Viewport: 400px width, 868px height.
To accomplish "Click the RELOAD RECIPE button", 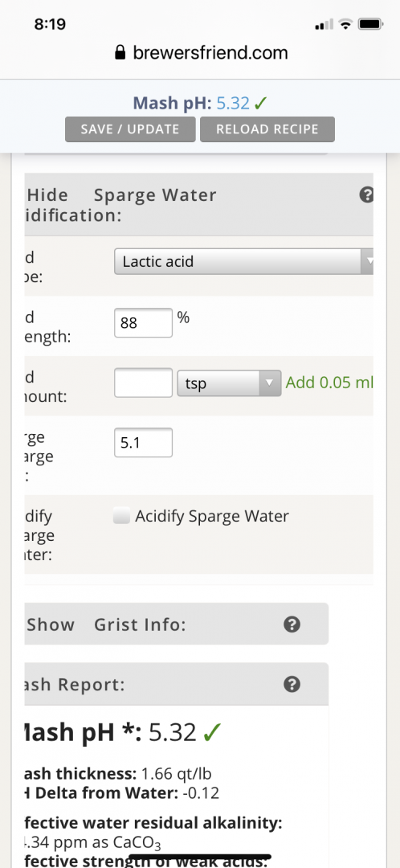I will [267, 129].
